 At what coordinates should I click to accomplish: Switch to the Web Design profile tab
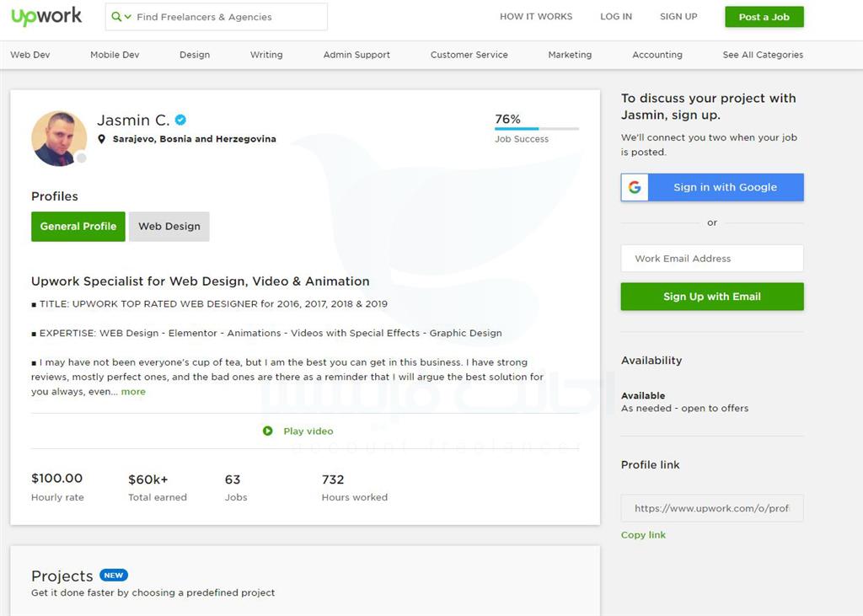click(x=169, y=226)
